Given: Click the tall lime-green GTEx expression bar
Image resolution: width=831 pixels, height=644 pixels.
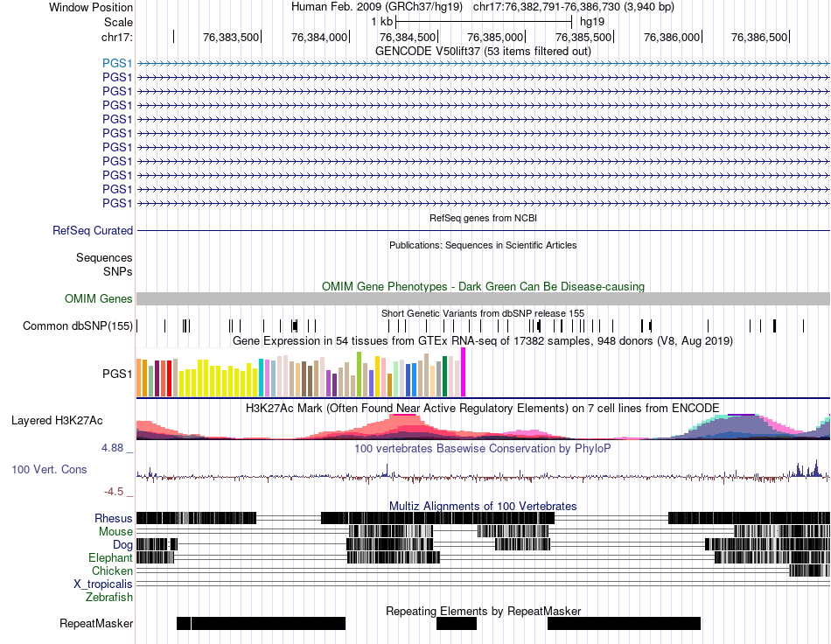Looking at the screenshot, I should [359, 374].
